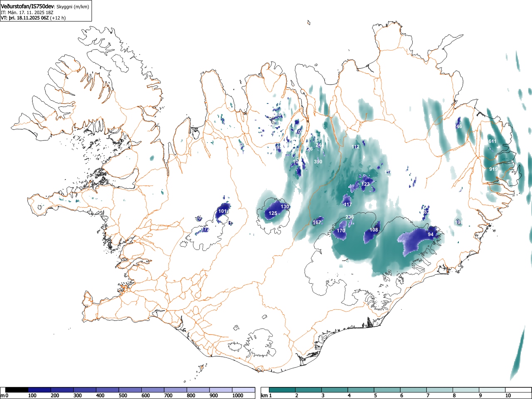The height and width of the screenshot is (399, 532).
Task: Click the 'm 0' legend start label
Action: tap(5, 396)
